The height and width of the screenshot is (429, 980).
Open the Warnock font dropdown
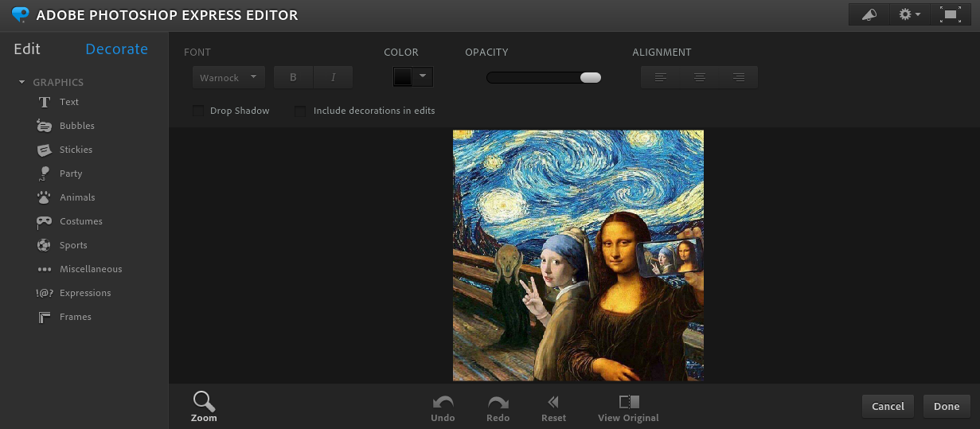[228, 77]
